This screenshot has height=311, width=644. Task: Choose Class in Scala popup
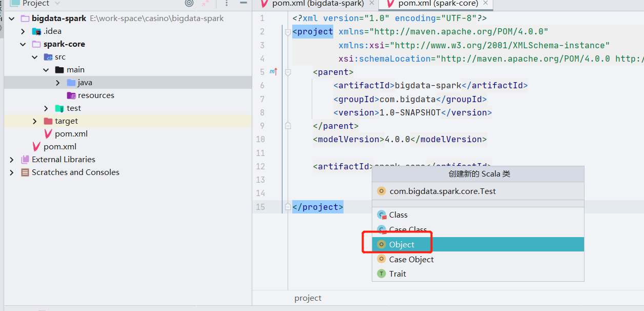pos(478,215)
